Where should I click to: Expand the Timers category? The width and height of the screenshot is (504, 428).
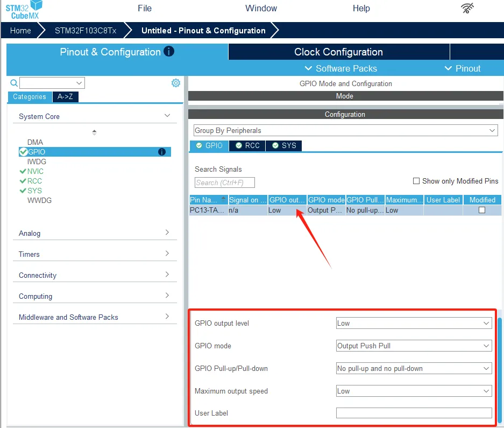pos(94,254)
